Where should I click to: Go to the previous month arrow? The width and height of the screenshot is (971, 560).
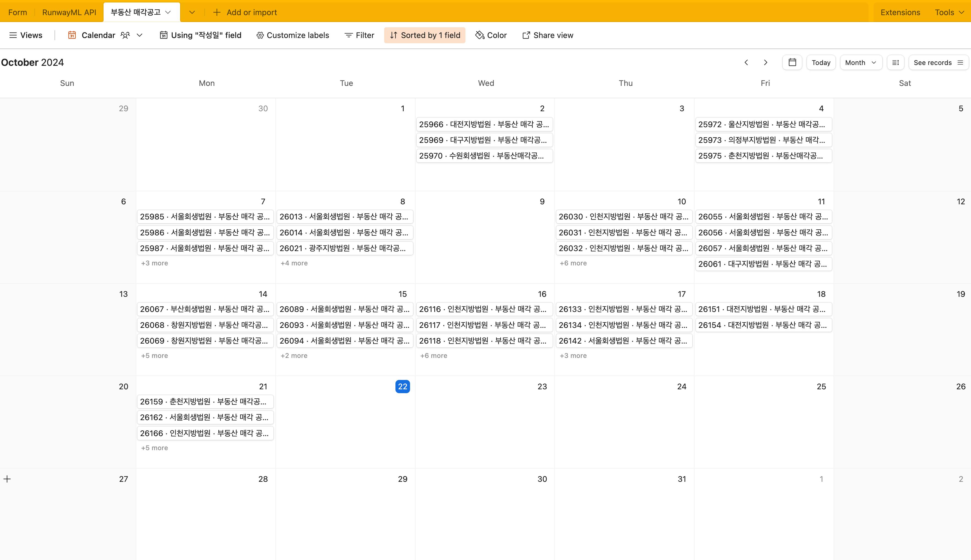pos(746,62)
